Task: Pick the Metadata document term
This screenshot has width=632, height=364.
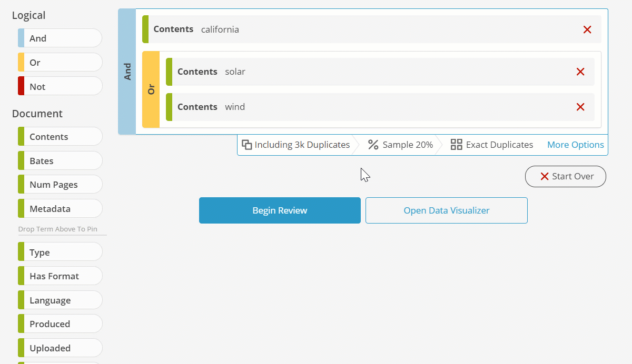Action: [x=50, y=209]
